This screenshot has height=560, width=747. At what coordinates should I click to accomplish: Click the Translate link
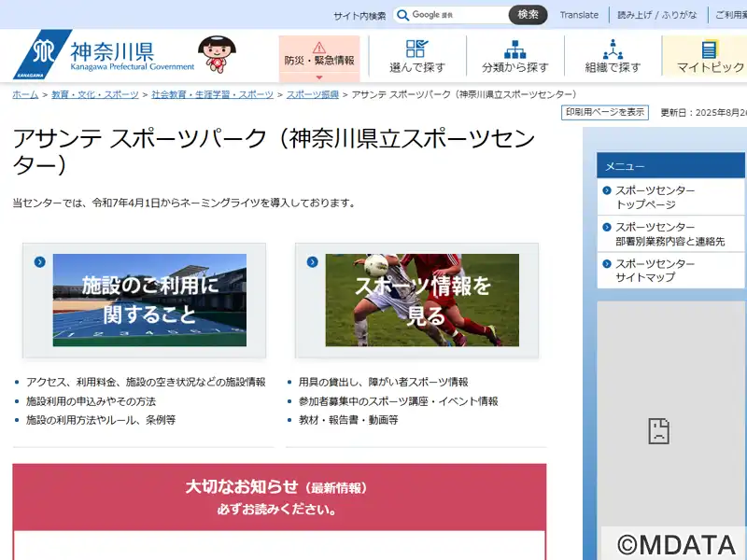click(x=579, y=15)
